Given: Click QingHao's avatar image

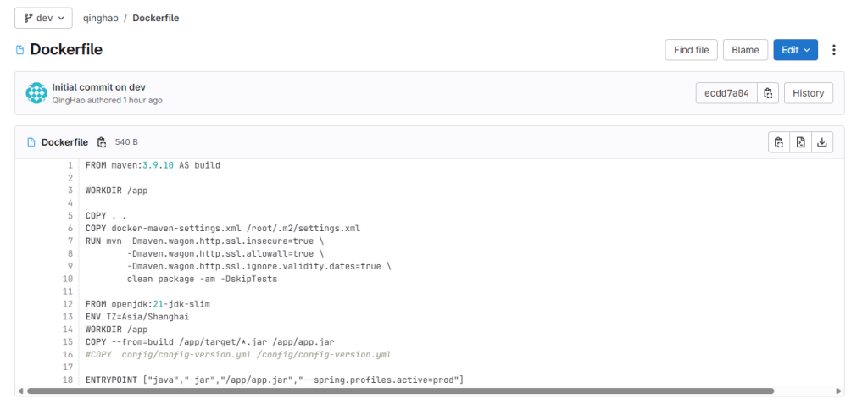Looking at the screenshot, I should 36,93.
